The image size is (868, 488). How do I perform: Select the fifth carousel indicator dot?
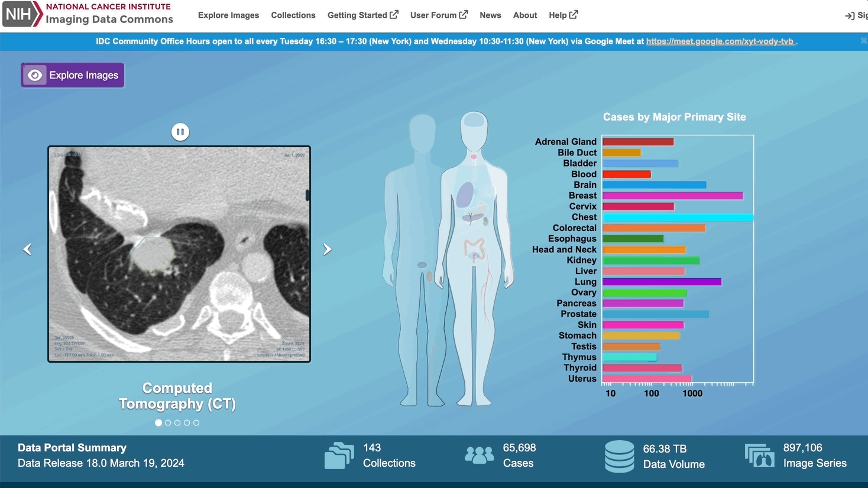[196, 423]
